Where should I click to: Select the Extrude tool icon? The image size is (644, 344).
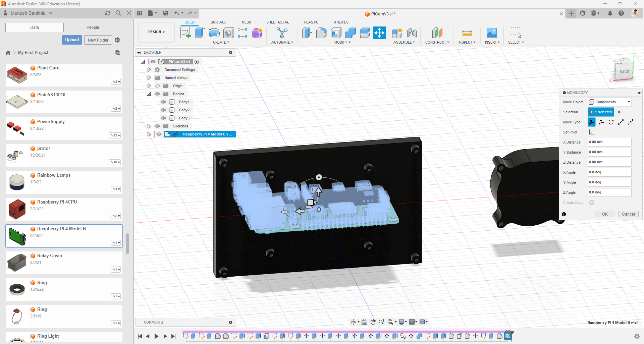click(x=200, y=33)
